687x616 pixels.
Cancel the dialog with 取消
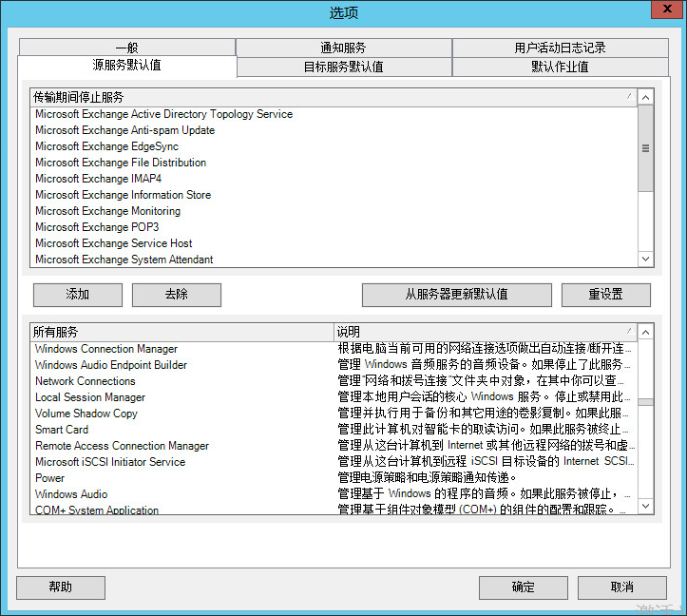tap(621, 587)
